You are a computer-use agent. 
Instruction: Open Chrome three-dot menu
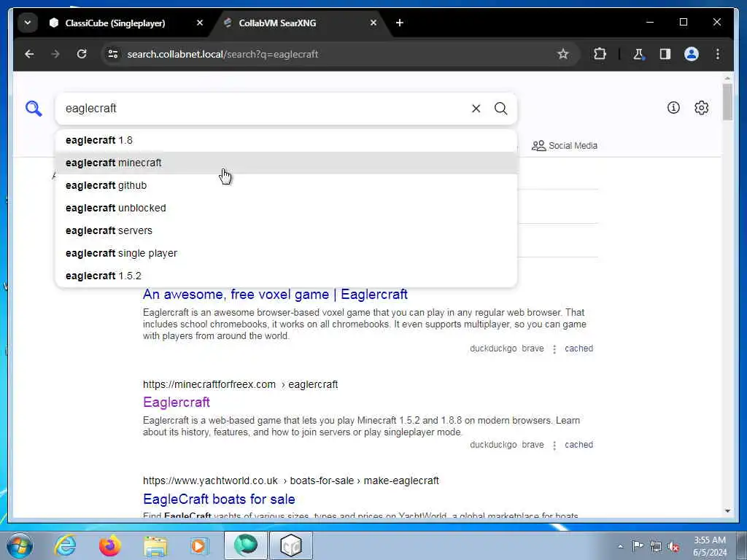coord(718,54)
